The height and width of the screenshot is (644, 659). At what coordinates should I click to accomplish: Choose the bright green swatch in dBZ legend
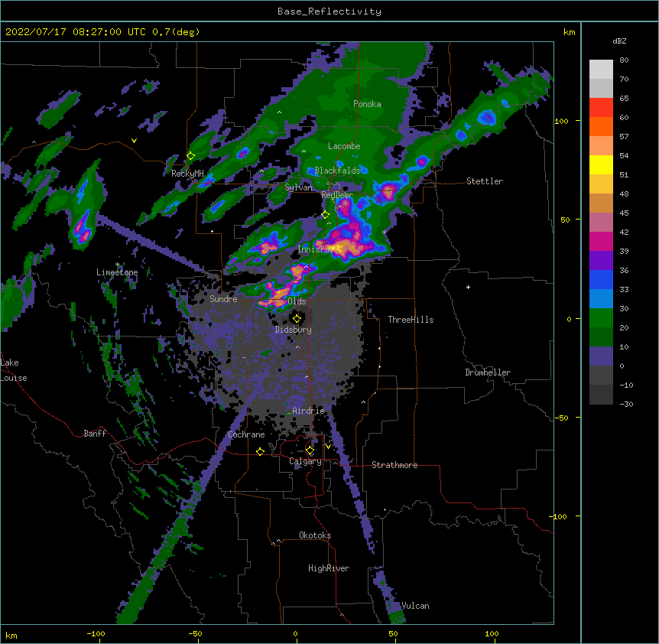[x=601, y=318]
